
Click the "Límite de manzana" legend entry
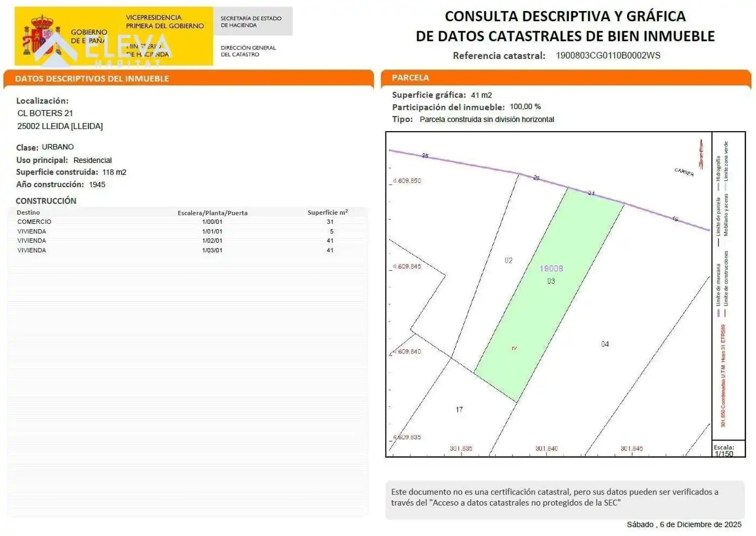coord(719,290)
